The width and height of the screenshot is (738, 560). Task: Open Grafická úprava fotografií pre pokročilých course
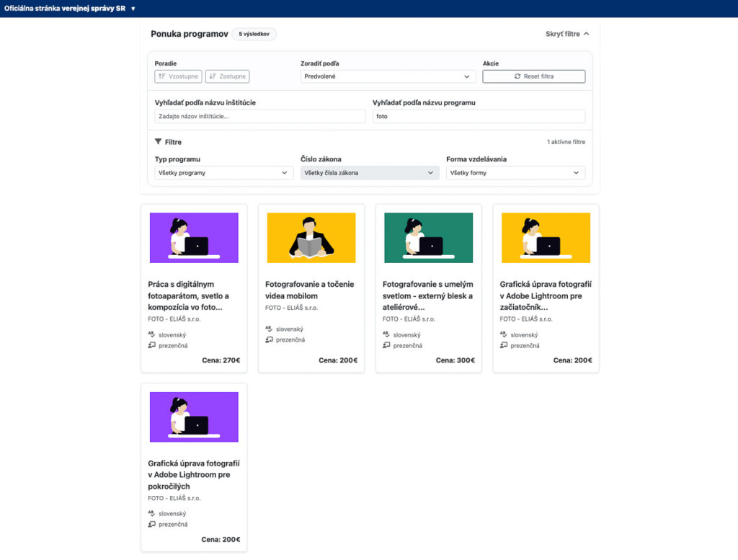point(193,474)
